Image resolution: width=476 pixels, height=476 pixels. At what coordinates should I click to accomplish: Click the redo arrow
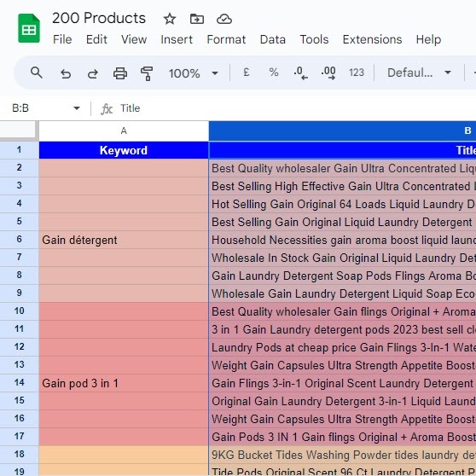[x=93, y=73]
